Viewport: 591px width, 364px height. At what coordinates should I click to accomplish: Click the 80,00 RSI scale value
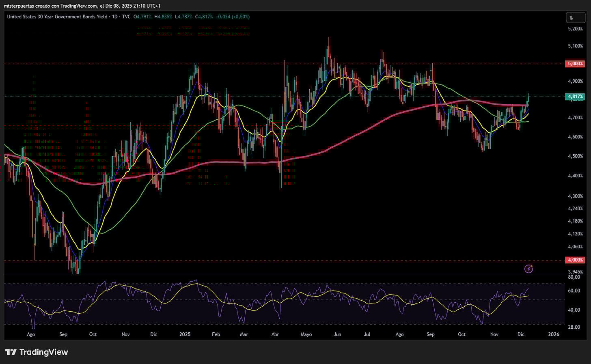pyautogui.click(x=574, y=277)
